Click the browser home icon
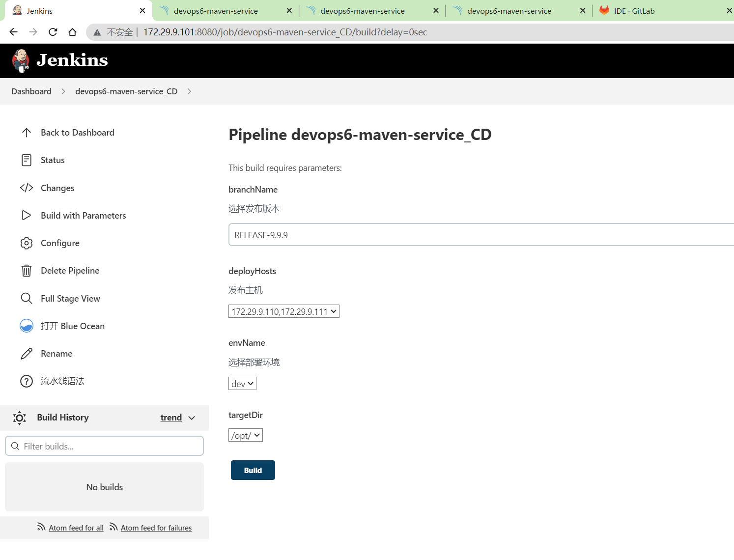 click(73, 32)
